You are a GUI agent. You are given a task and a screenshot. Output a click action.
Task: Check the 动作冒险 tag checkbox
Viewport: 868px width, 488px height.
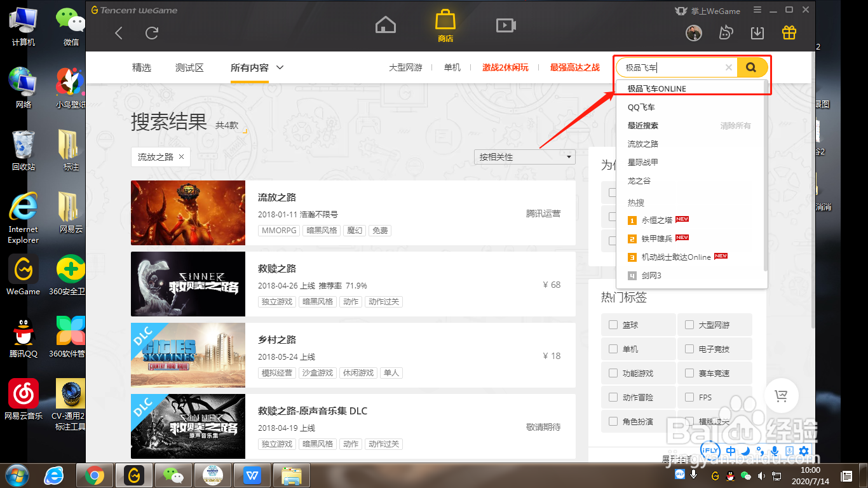(613, 397)
